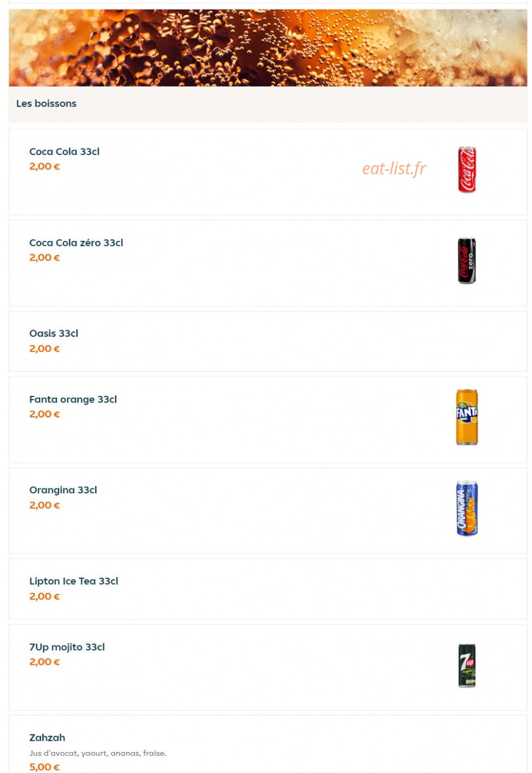Viewport: 532px width, 773px height.
Task: Select the Coca Cola 33cl item title
Action: 65,152
